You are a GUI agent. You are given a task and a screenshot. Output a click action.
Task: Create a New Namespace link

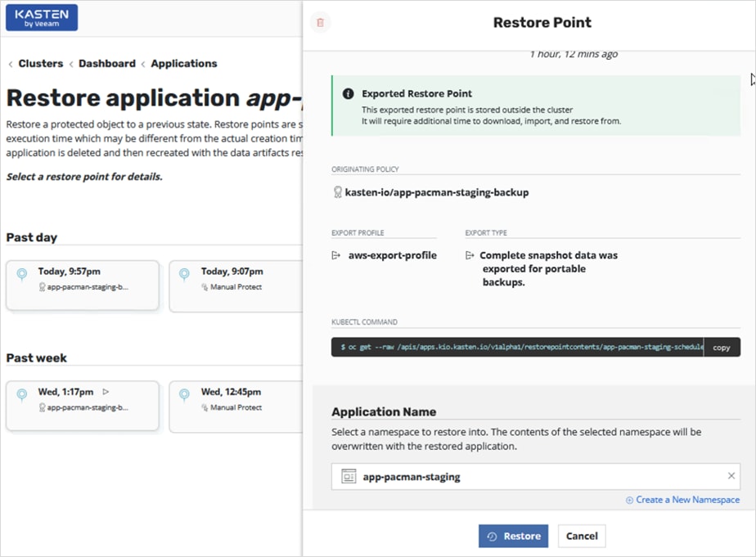(x=687, y=500)
